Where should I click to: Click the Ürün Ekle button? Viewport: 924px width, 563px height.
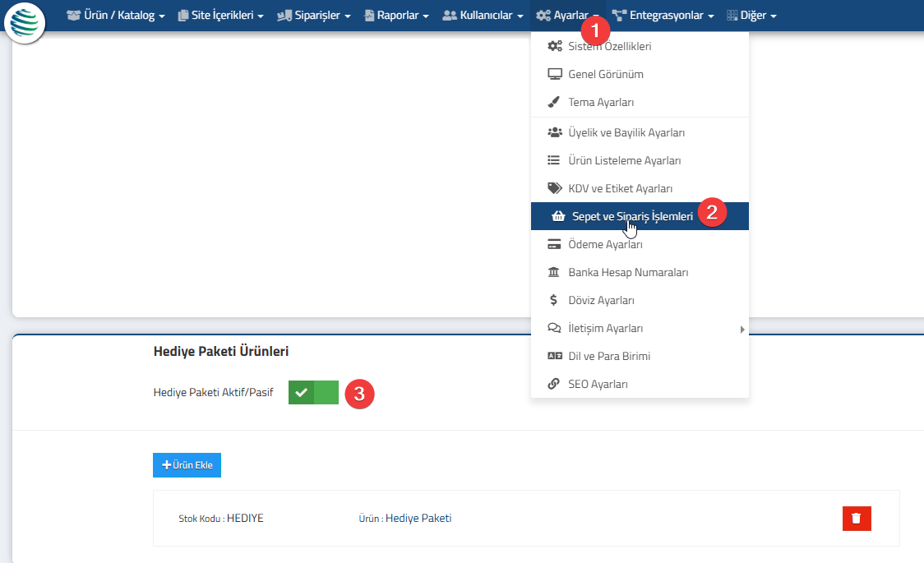(x=187, y=465)
